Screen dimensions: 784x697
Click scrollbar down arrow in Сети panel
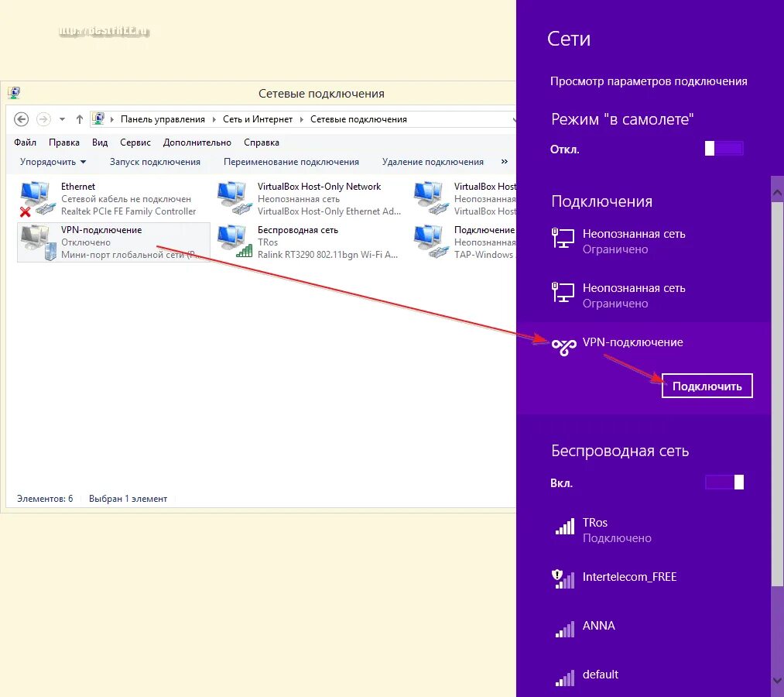pyautogui.click(x=777, y=681)
